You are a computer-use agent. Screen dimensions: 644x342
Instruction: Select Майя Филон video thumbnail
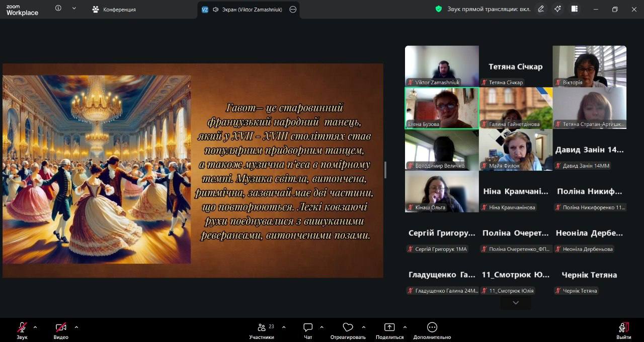(x=515, y=150)
